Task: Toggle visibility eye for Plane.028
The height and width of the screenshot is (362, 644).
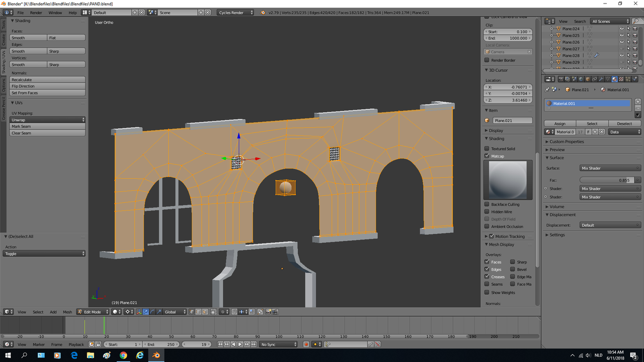Action: point(622,55)
